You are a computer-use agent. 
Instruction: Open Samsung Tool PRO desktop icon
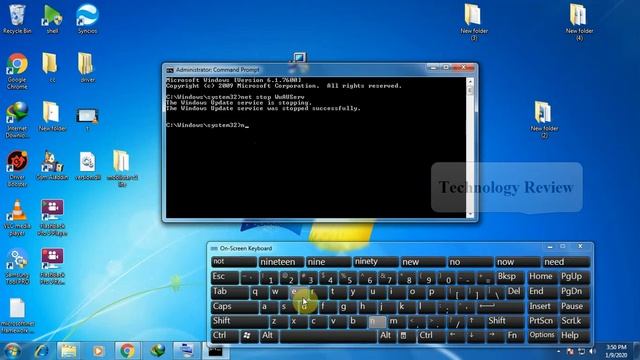[x=17, y=267]
